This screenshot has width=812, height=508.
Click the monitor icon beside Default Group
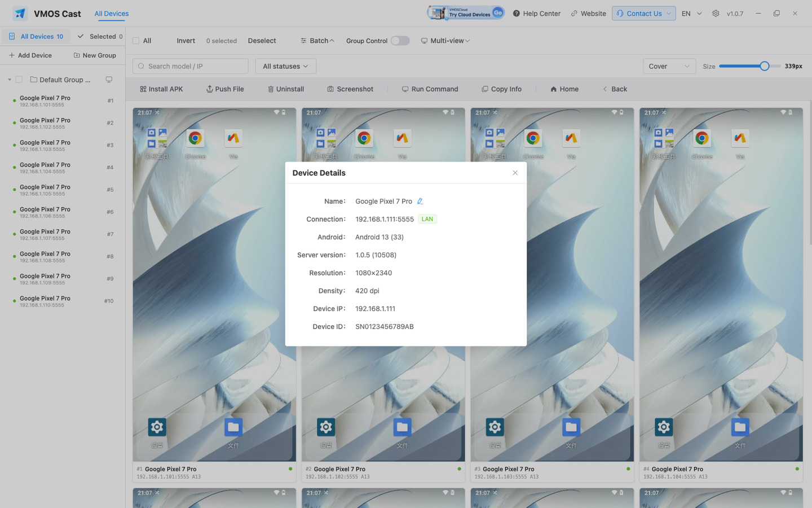pos(109,80)
